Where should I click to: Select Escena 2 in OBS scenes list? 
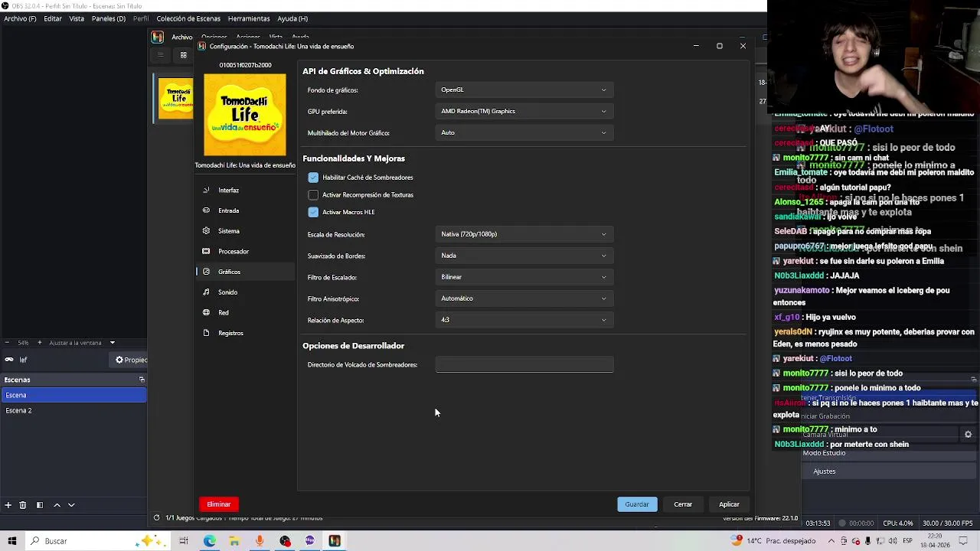73,411
